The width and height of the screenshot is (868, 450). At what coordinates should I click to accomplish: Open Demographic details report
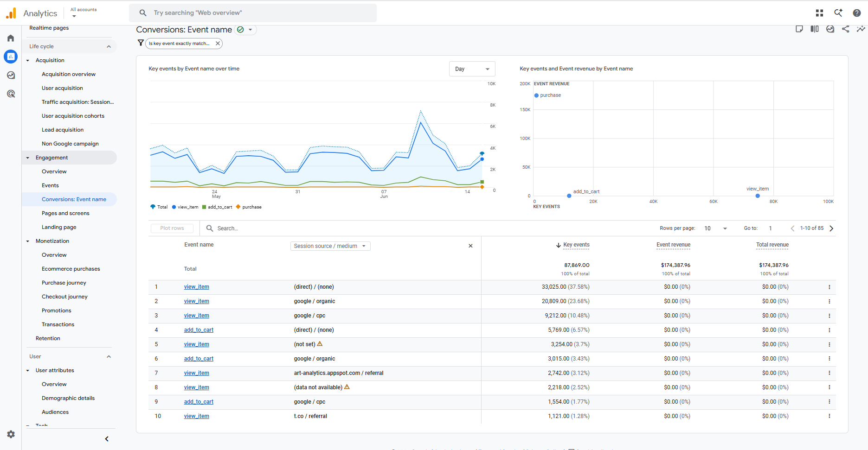click(68, 398)
